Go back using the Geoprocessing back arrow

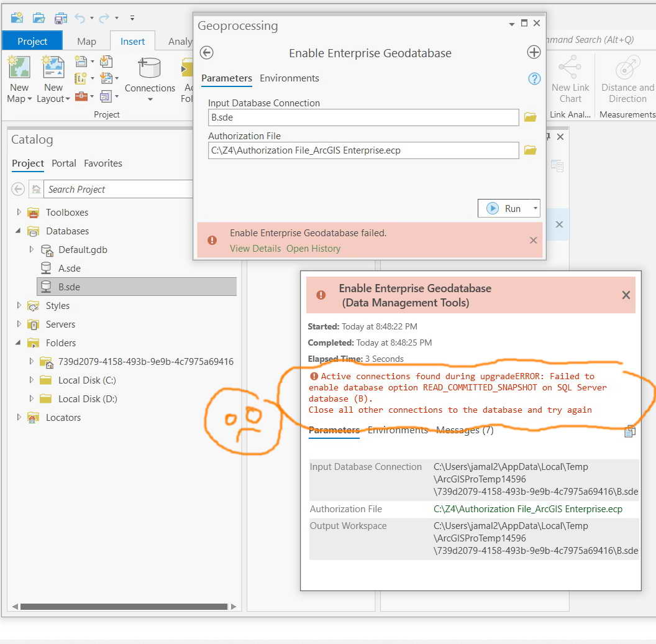(206, 53)
